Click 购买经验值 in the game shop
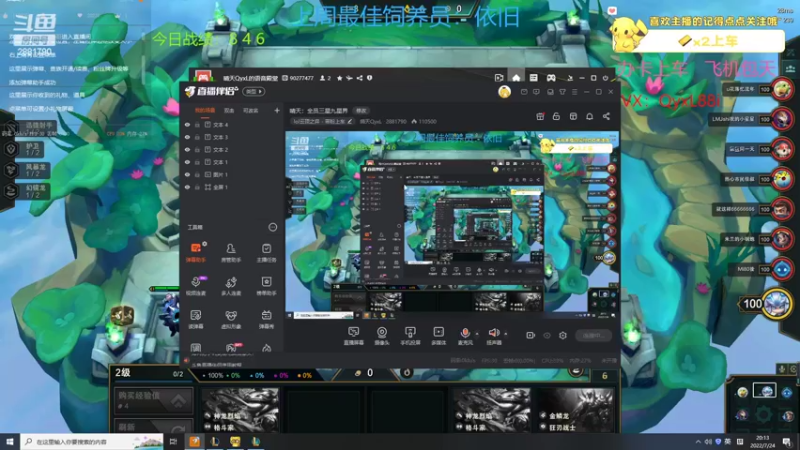Viewport: 800px width, 450px height. pos(153,400)
